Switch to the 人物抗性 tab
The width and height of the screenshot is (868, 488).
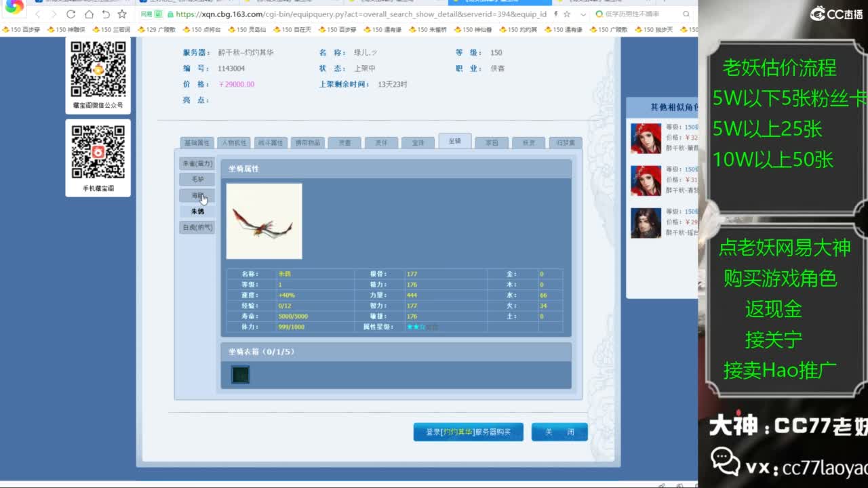coord(233,143)
